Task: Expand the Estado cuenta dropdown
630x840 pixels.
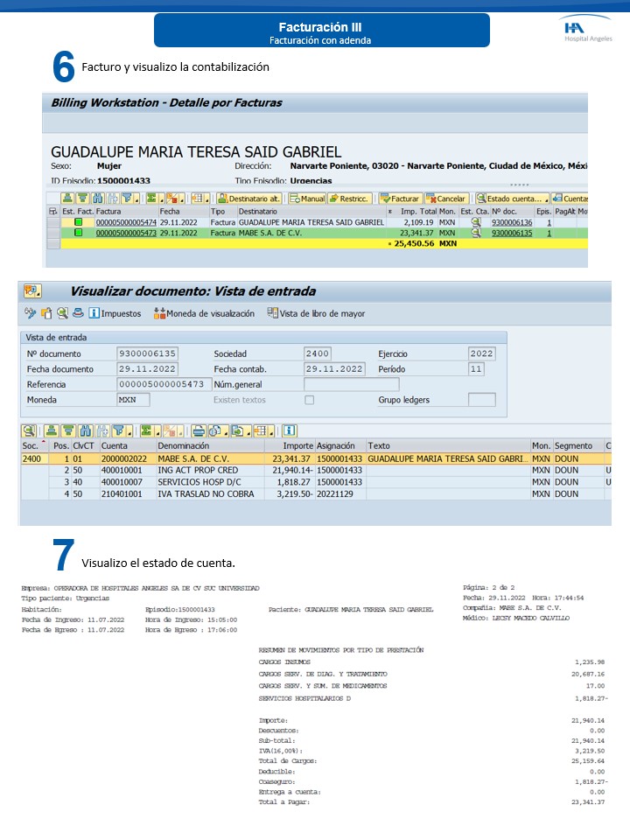Action: point(513,199)
